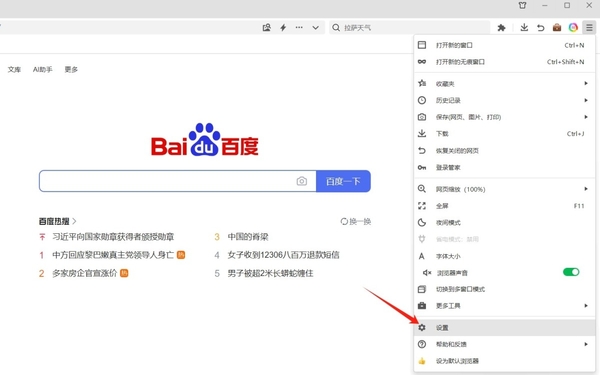Click the extensions puzzle icon
600x375 pixels.
pos(501,28)
